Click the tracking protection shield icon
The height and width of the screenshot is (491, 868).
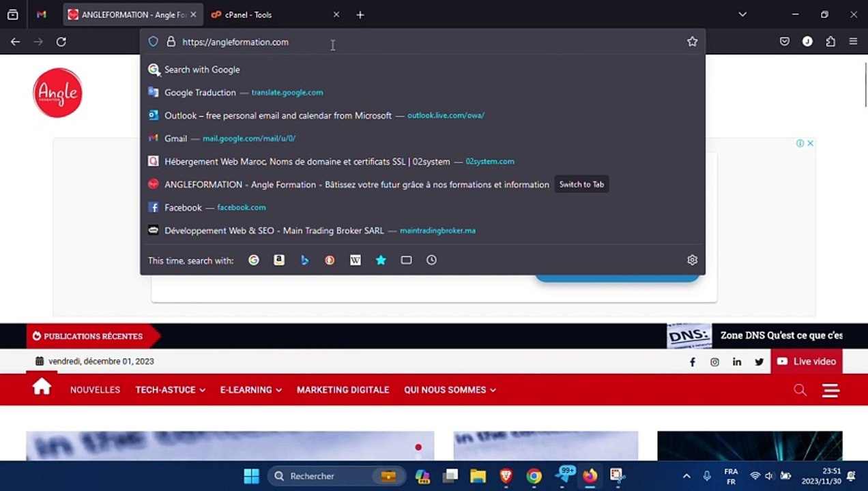[x=154, y=42]
